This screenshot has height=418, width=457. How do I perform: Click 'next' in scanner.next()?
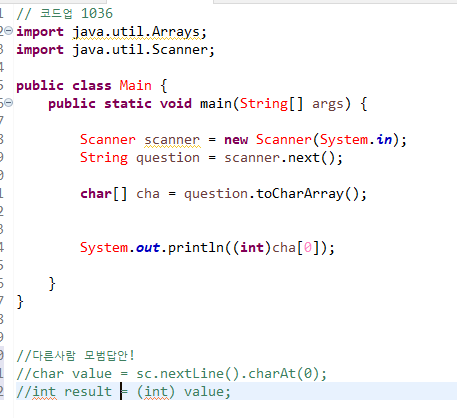(x=304, y=158)
